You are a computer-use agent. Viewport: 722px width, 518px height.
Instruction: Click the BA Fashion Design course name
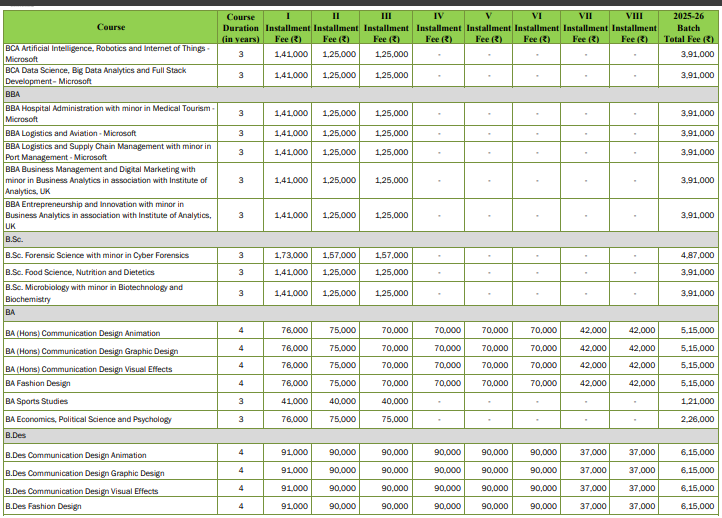point(38,383)
